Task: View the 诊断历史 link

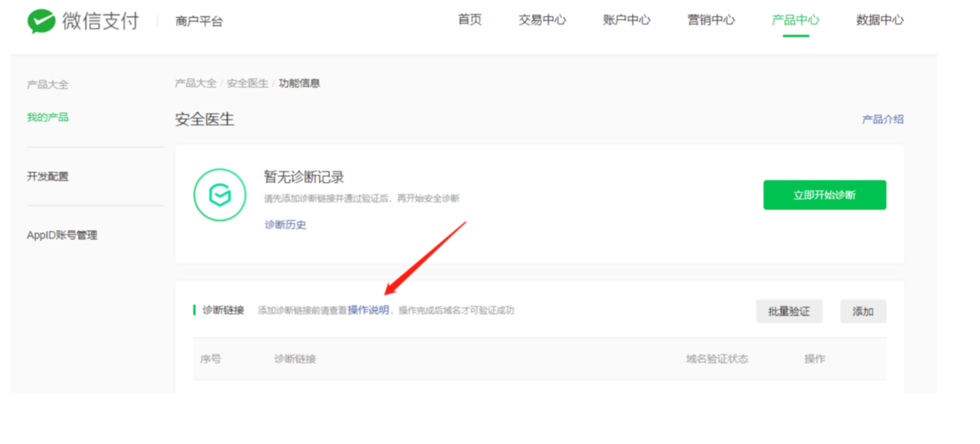Action: coord(285,225)
